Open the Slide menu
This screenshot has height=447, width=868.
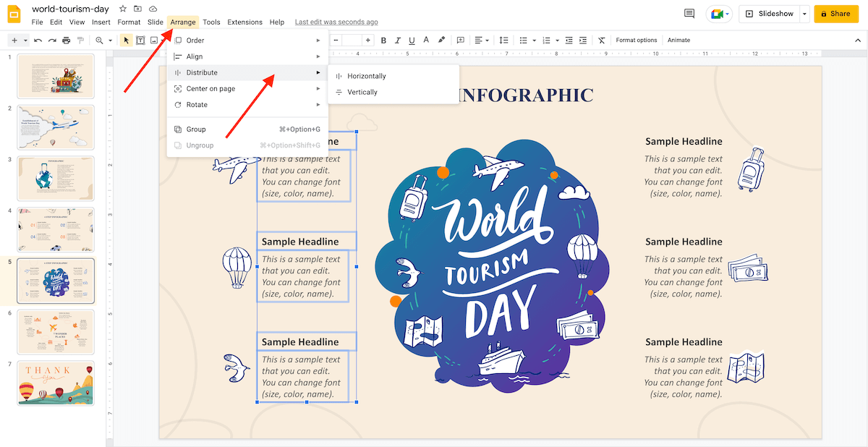point(156,22)
